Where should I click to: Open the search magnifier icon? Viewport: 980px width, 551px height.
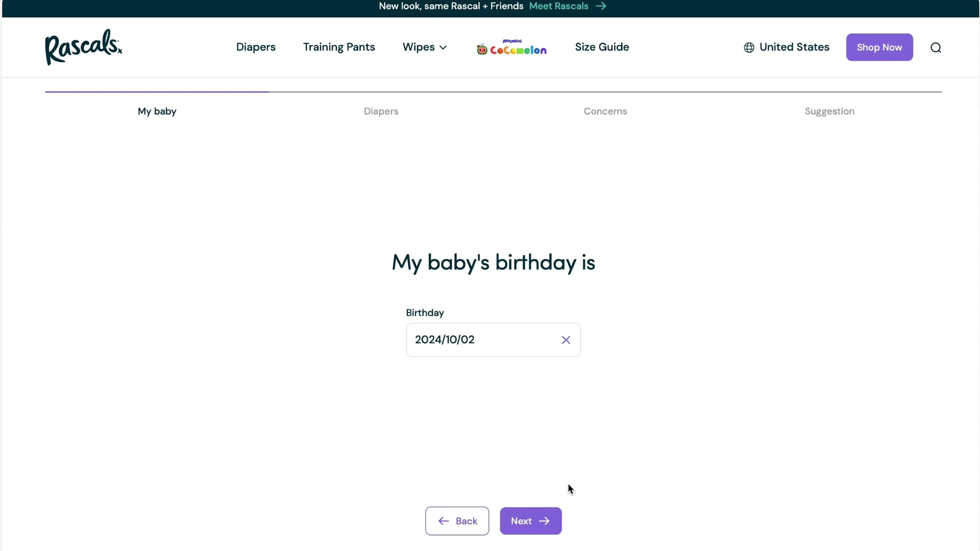(x=936, y=48)
